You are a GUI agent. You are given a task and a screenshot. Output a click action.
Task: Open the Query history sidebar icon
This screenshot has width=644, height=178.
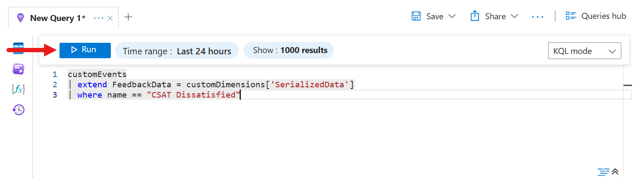pyautogui.click(x=18, y=110)
